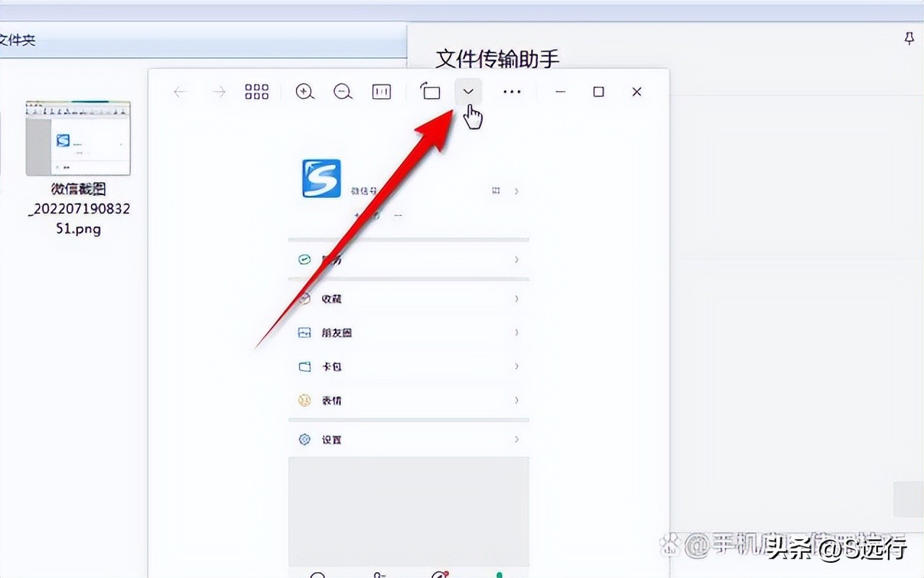Click the 文件夹 column header in explorer
Viewport: 924px width, 578px height.
click(x=18, y=40)
